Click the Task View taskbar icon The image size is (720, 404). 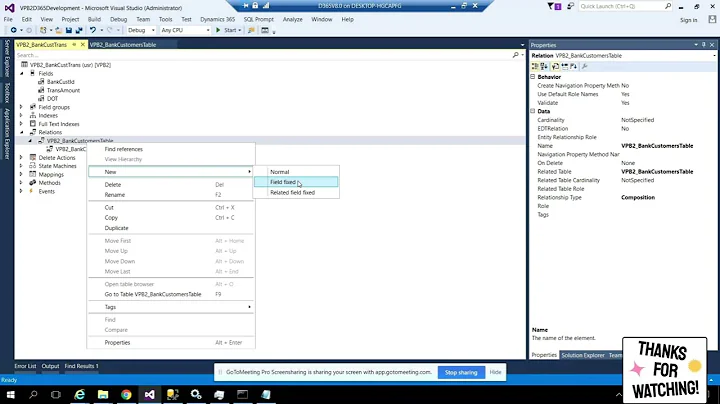56,394
